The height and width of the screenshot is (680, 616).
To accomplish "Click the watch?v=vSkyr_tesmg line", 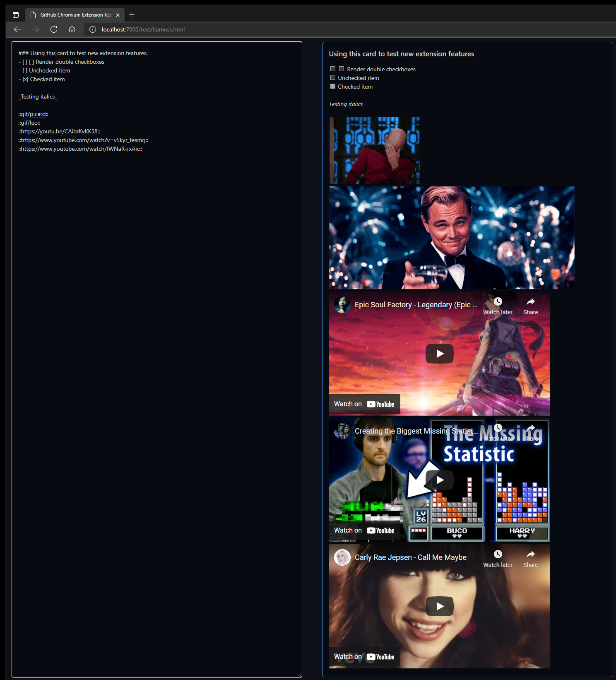I will pos(83,140).
